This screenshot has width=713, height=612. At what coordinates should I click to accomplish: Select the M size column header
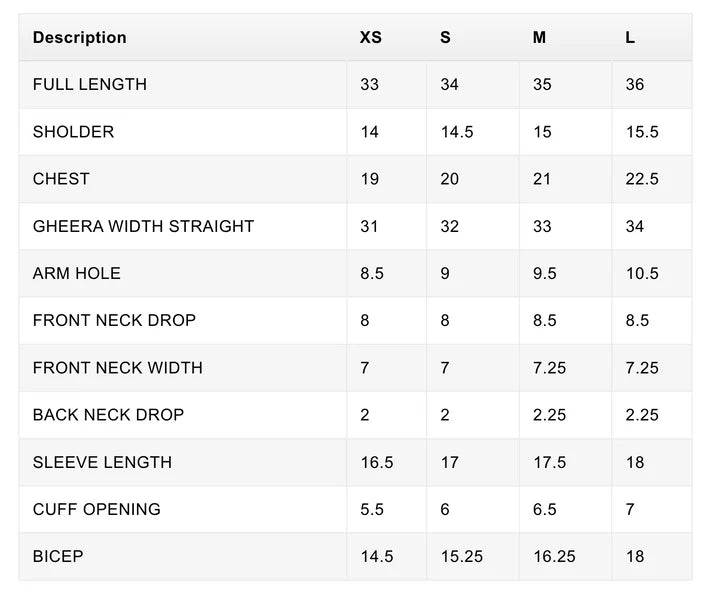pyautogui.click(x=539, y=37)
